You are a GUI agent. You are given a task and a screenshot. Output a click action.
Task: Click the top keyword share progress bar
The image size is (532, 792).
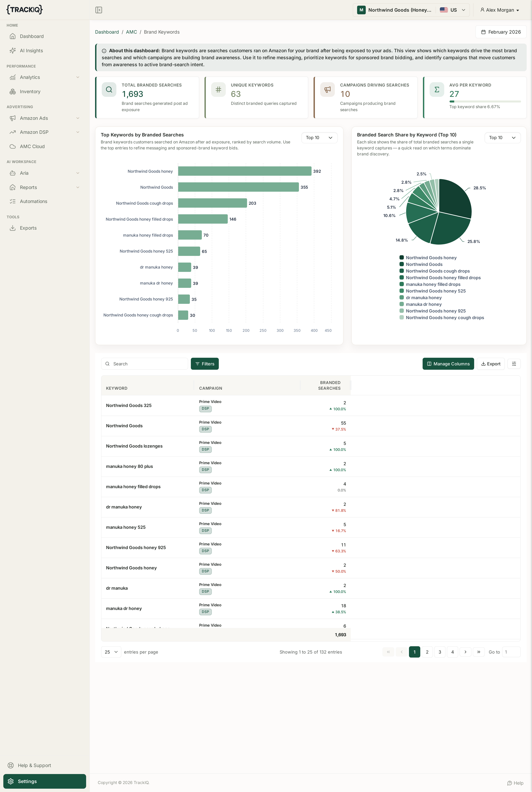(485, 101)
